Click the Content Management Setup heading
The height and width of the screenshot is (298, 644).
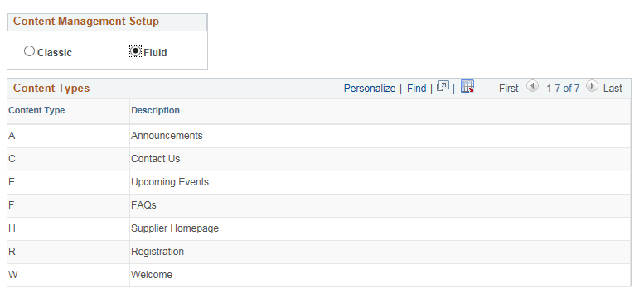pyautogui.click(x=86, y=22)
